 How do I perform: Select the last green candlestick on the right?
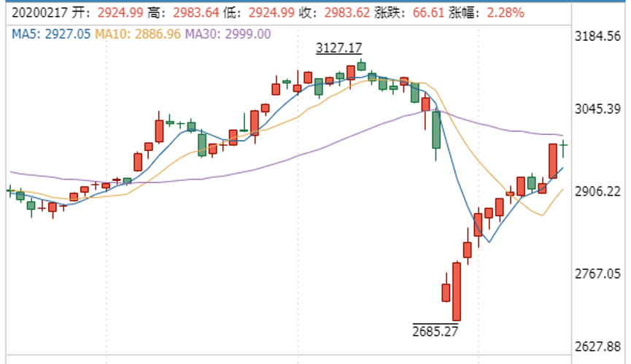(x=564, y=148)
